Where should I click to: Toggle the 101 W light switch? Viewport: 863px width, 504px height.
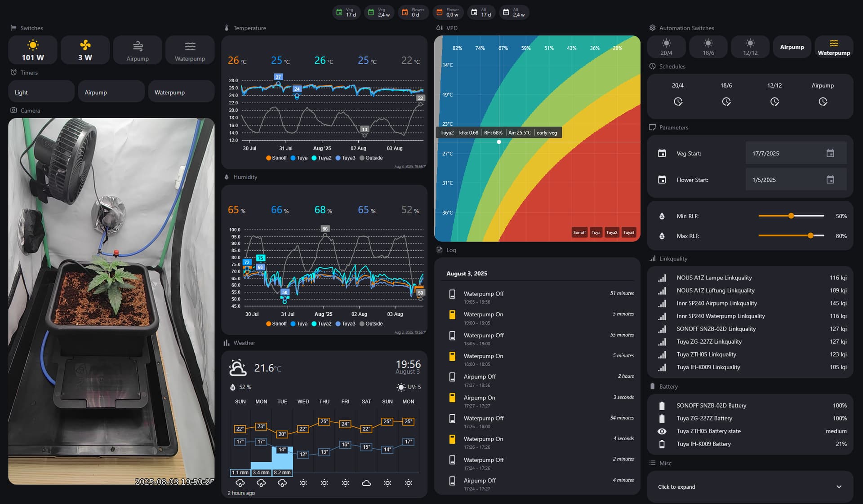(x=33, y=50)
